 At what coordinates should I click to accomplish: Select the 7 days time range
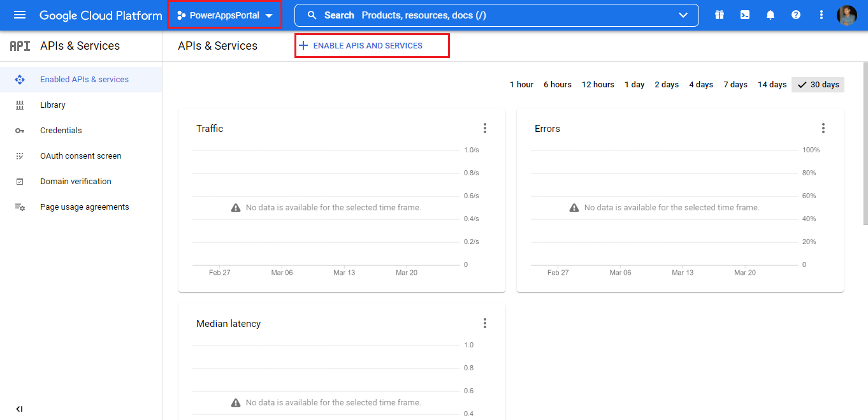click(x=735, y=85)
